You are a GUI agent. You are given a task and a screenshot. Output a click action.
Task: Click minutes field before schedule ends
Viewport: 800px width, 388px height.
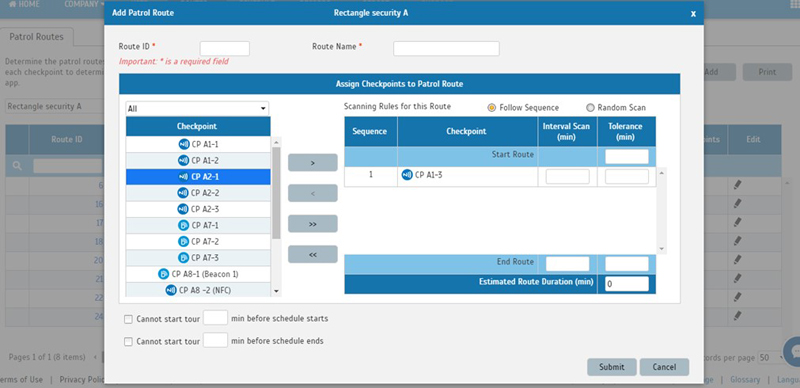215,340
